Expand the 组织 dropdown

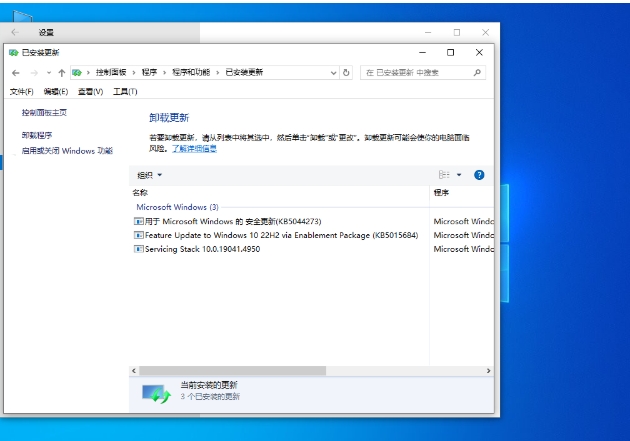pos(149,175)
